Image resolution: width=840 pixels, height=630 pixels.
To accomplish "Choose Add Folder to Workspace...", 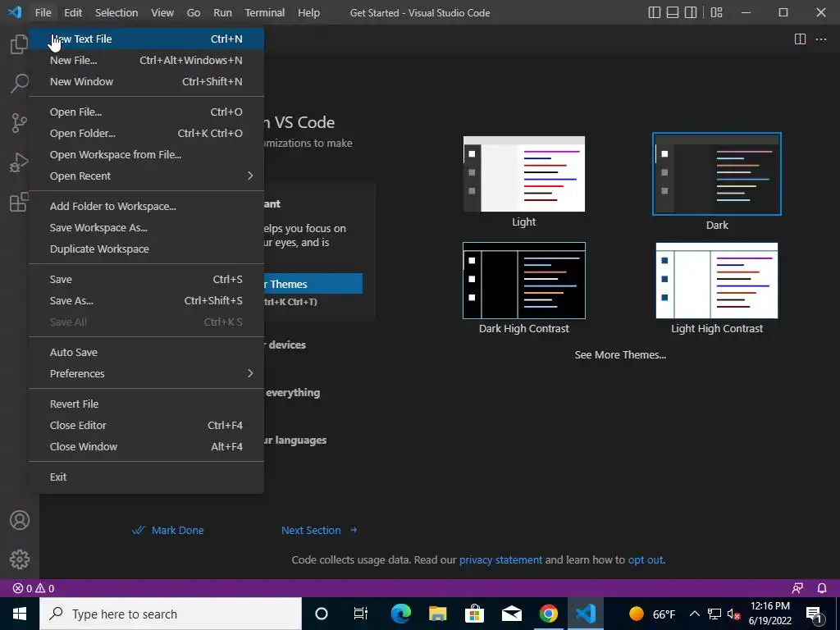I will point(146,206).
